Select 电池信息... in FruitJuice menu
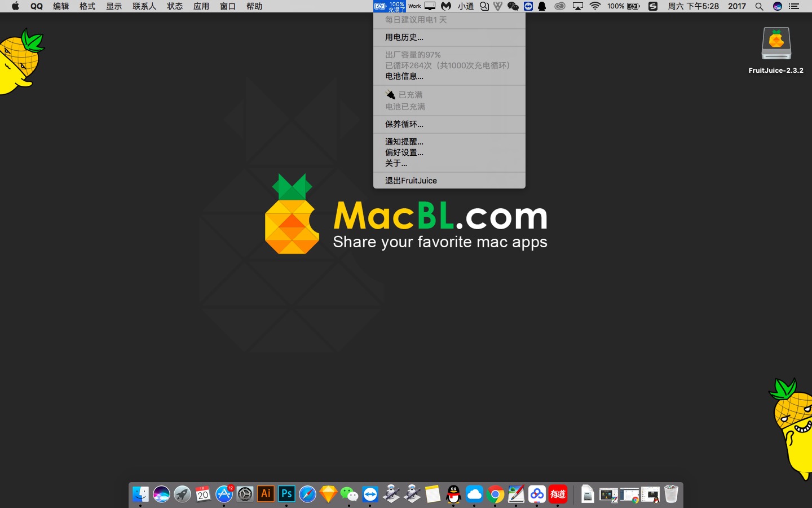 click(x=449, y=76)
